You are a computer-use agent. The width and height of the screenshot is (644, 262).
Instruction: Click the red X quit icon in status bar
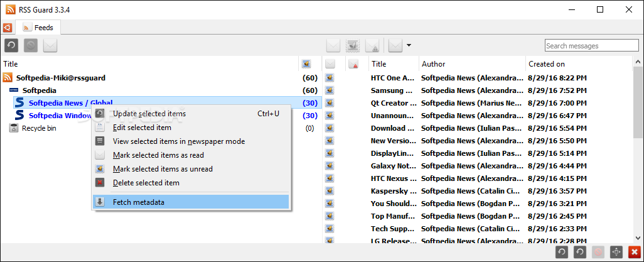point(635,252)
